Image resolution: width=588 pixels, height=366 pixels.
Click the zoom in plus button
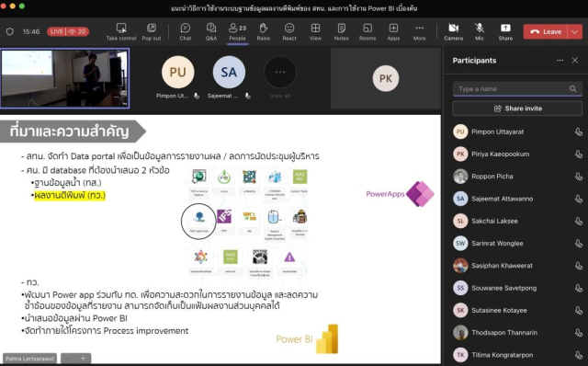pos(84,359)
